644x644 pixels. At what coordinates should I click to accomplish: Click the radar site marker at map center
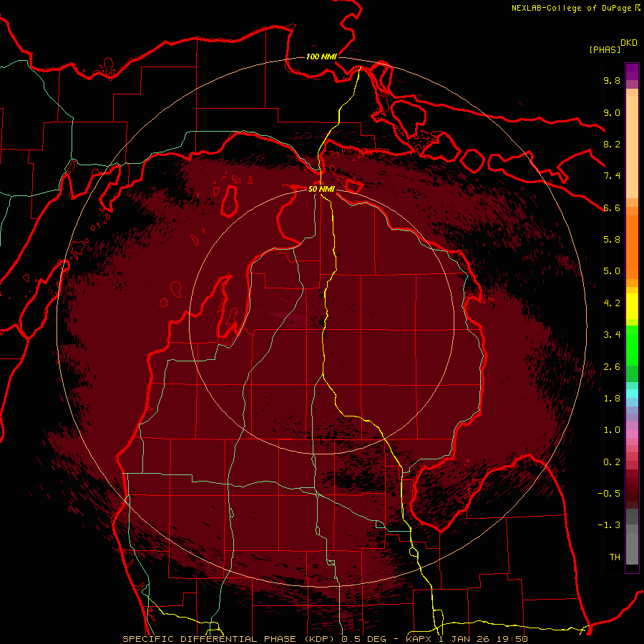pyautogui.click(x=322, y=321)
